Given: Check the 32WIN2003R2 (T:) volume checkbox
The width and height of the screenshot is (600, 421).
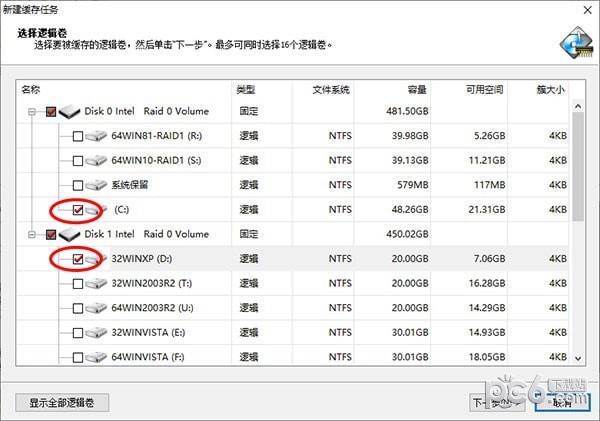Looking at the screenshot, I should (x=78, y=284).
